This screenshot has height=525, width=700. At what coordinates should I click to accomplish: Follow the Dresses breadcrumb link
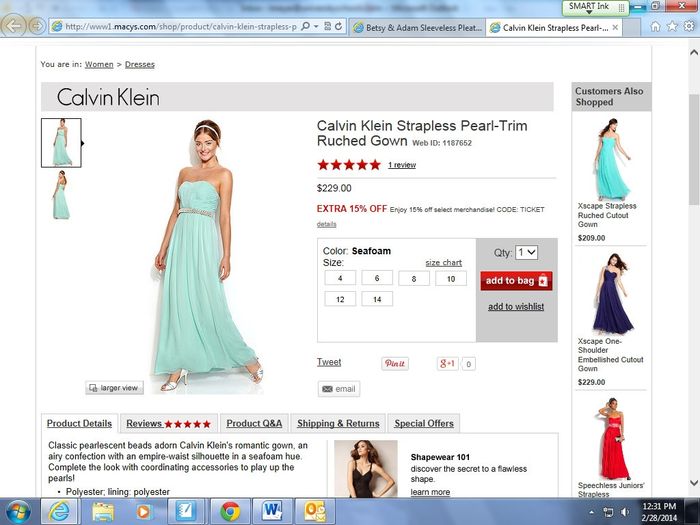140,64
